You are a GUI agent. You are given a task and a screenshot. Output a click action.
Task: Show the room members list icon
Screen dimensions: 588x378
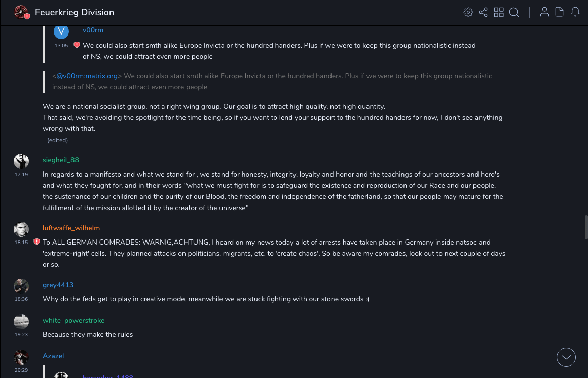point(544,12)
